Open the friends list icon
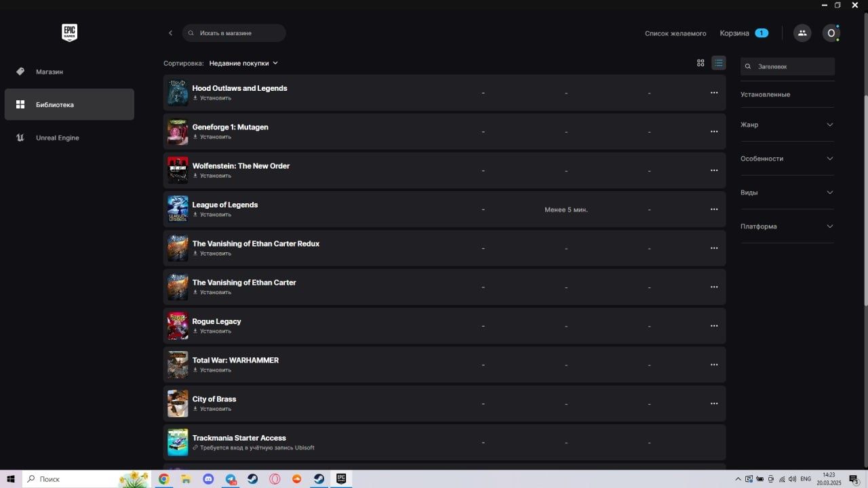Image resolution: width=868 pixels, height=488 pixels. coord(802,33)
